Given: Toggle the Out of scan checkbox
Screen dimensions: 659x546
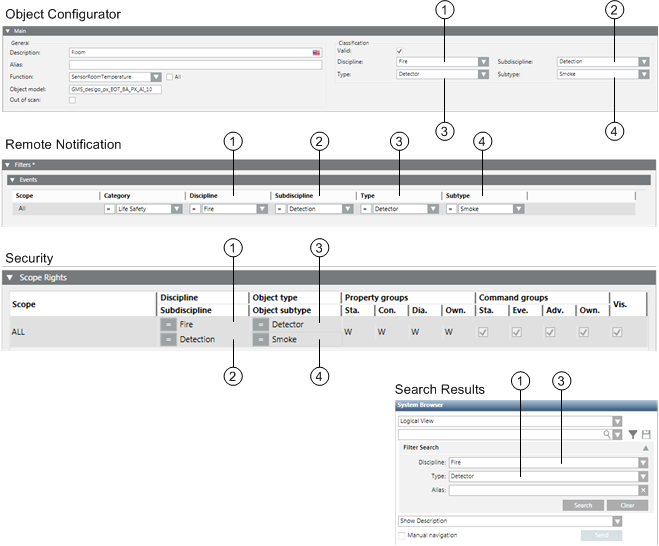Looking at the screenshot, I should (x=72, y=99).
